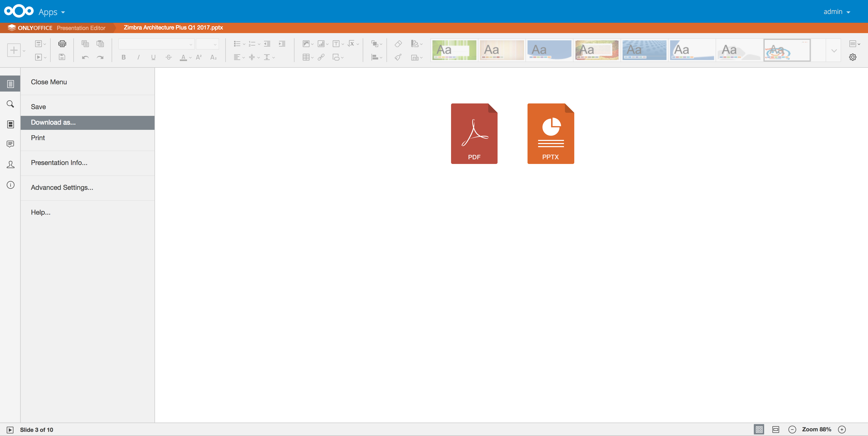Apply the autumn leaves slide theme
This screenshot has width=868, height=436.
[597, 50]
